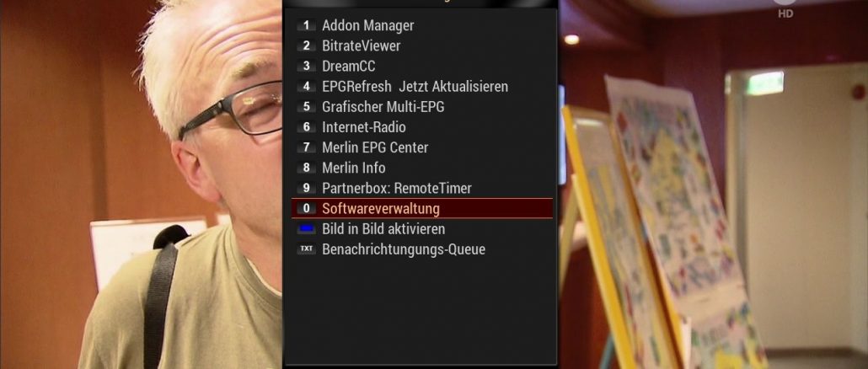Click the blue key icon
868x369 pixels.
tap(306, 228)
